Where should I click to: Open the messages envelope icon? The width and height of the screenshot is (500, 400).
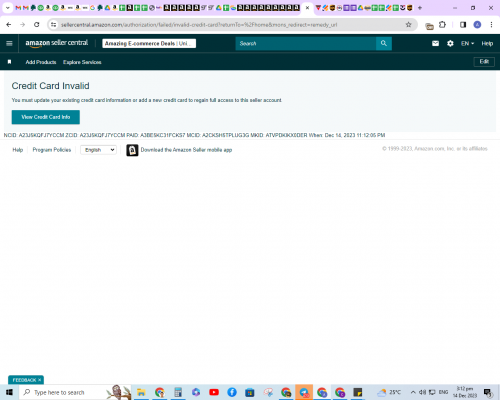(435, 43)
